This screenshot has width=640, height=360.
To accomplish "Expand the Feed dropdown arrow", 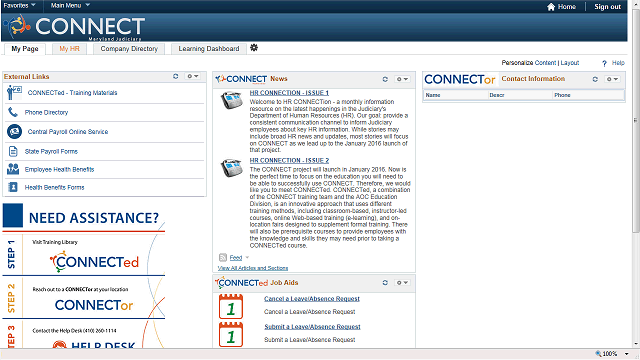I will click(247, 258).
